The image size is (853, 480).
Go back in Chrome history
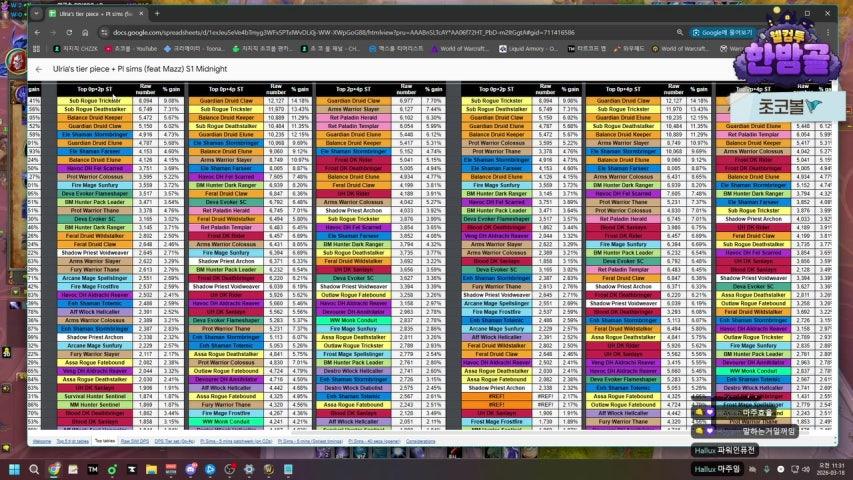(38, 33)
